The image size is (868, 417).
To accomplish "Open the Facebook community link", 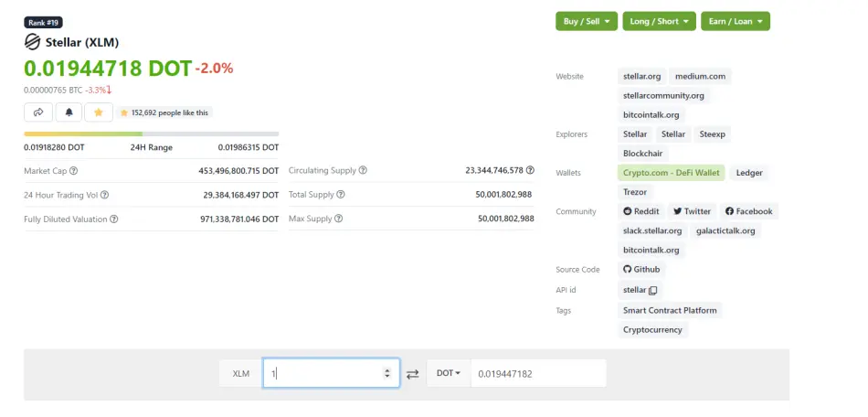I will 748,211.
